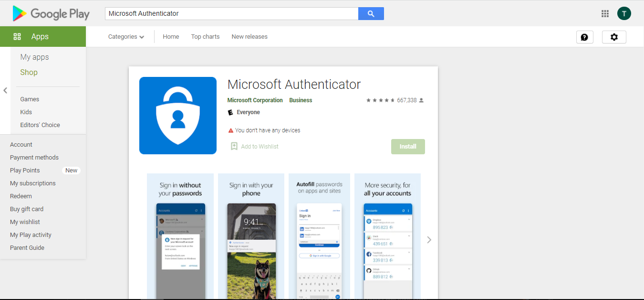The height and width of the screenshot is (300, 644).
Task: Open the 'Sign in without your passwords' screenshot
Action: click(180, 236)
